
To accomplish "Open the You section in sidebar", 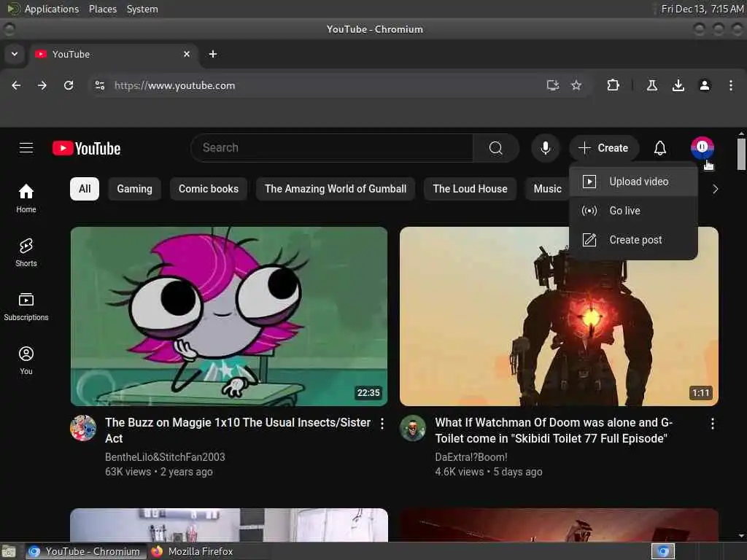I will click(26, 360).
